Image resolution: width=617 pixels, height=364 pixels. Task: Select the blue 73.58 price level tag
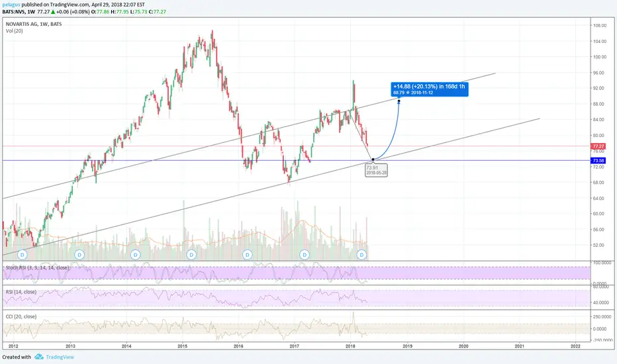pyautogui.click(x=598, y=161)
